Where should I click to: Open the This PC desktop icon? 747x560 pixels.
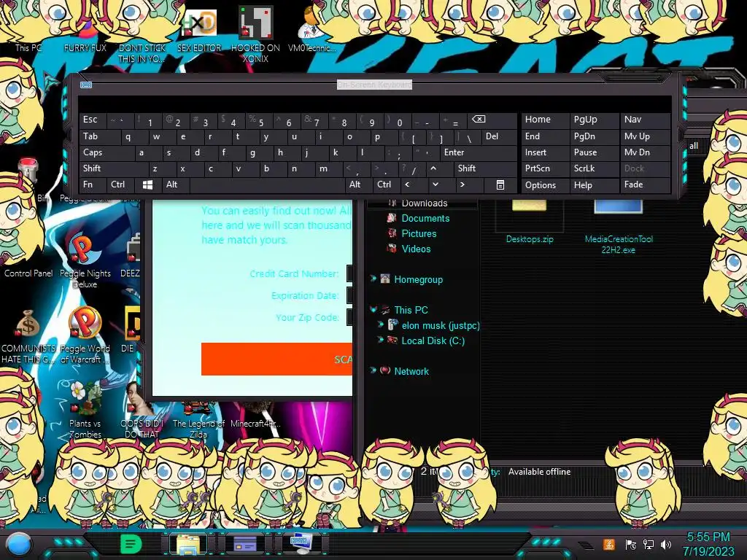coord(28,47)
